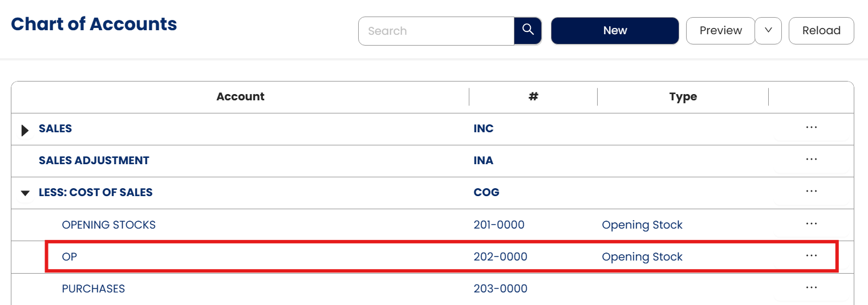Open more options for SALES row
Screen dimensions: 868x305
(811, 128)
